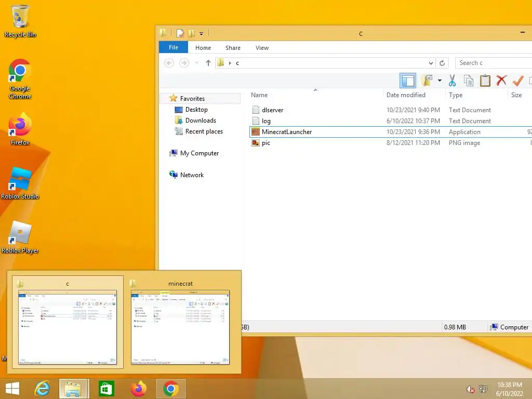Screen dimensions: 532x399
Task: Open Downloads in the navigation pane
Action: pos(201,121)
